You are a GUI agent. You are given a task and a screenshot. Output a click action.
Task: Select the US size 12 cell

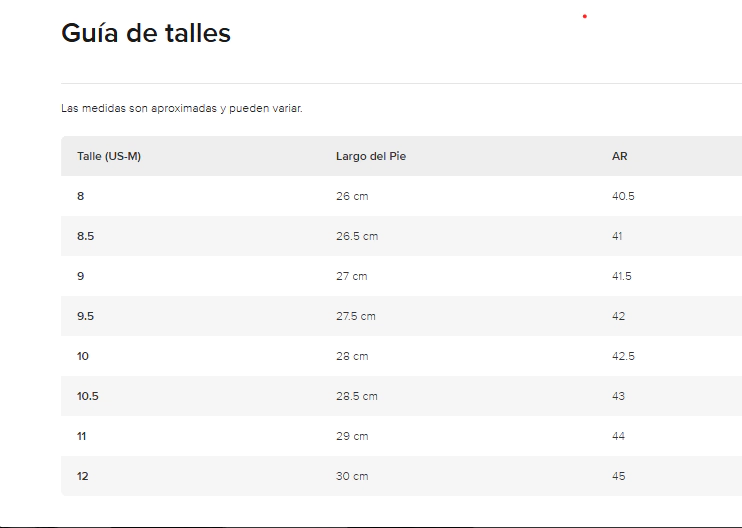83,476
